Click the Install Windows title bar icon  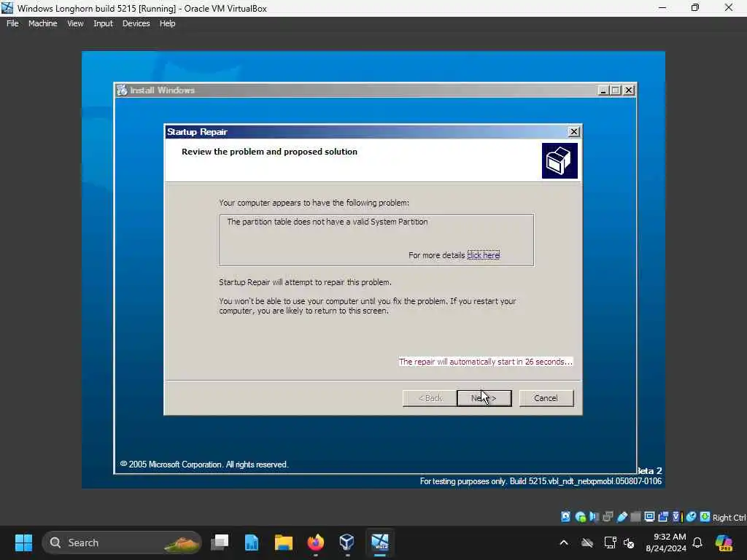(123, 90)
